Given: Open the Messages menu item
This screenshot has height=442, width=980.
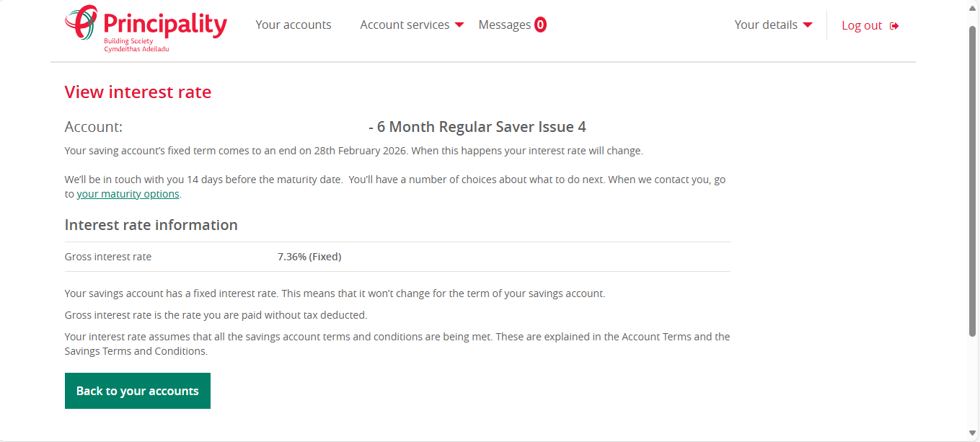Looking at the screenshot, I should point(505,25).
